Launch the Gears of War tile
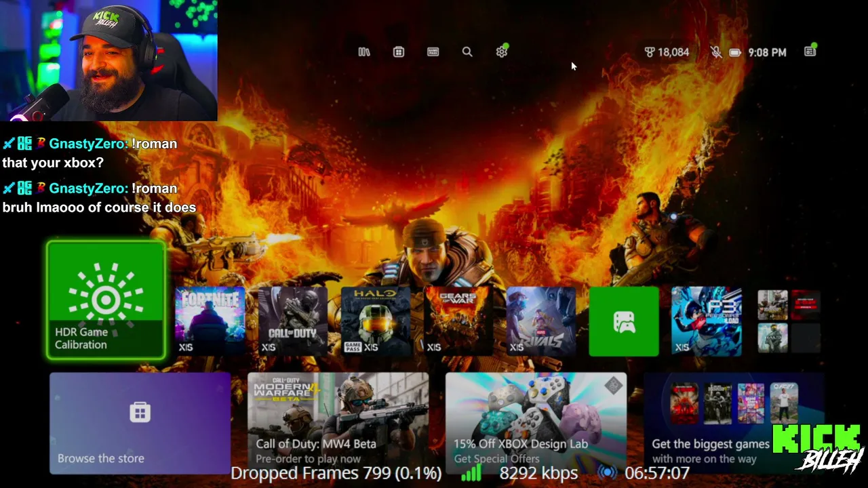This screenshot has width=868, height=488. tap(458, 321)
